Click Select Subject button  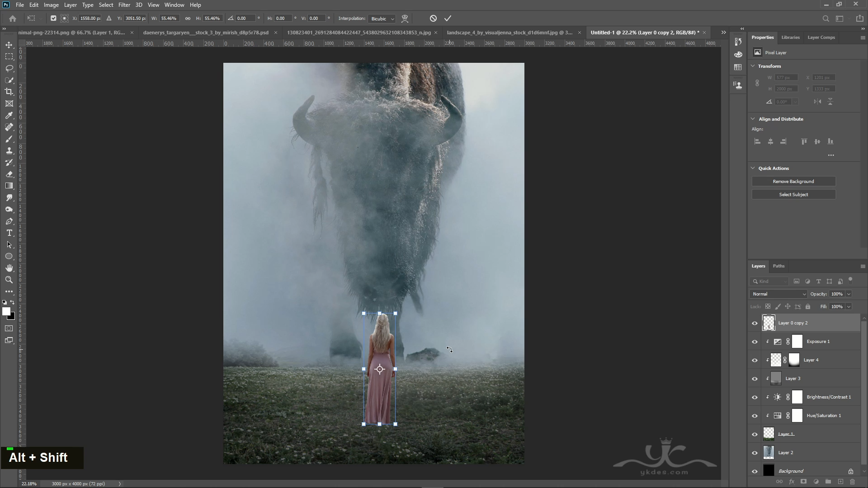(793, 195)
